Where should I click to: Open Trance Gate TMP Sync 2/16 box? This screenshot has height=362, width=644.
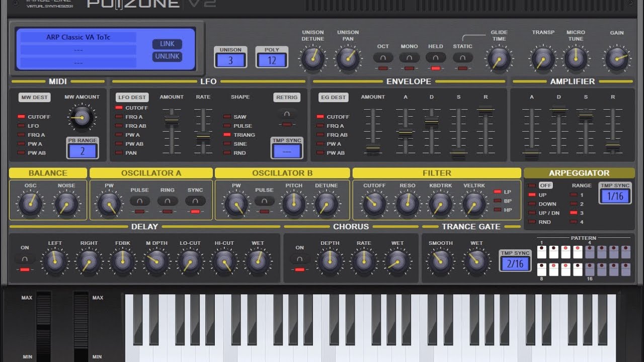pos(515,264)
